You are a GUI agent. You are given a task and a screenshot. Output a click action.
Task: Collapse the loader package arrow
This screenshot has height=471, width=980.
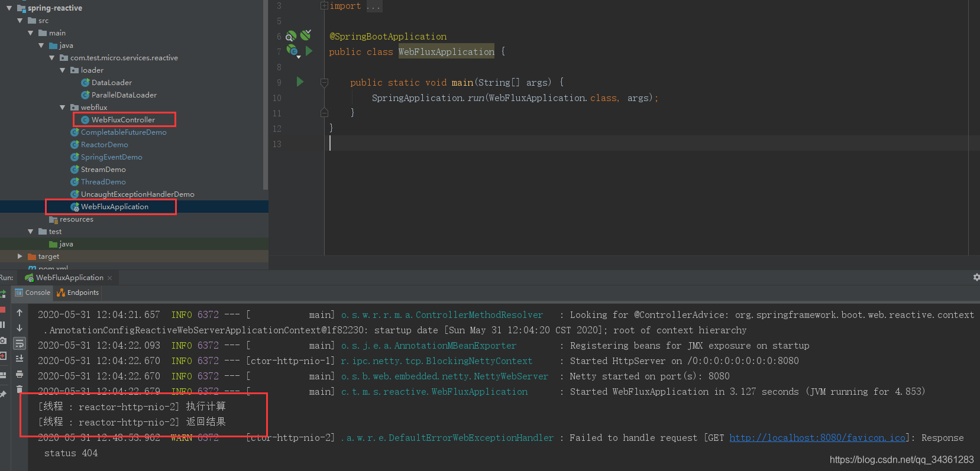point(62,70)
